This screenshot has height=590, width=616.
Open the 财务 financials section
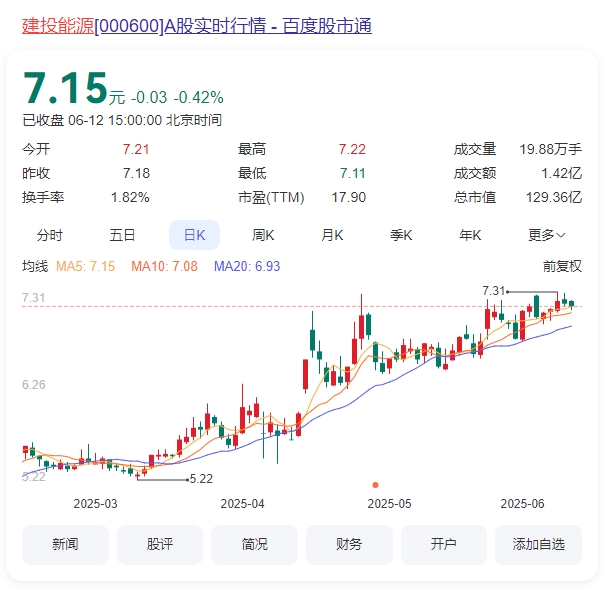click(349, 545)
